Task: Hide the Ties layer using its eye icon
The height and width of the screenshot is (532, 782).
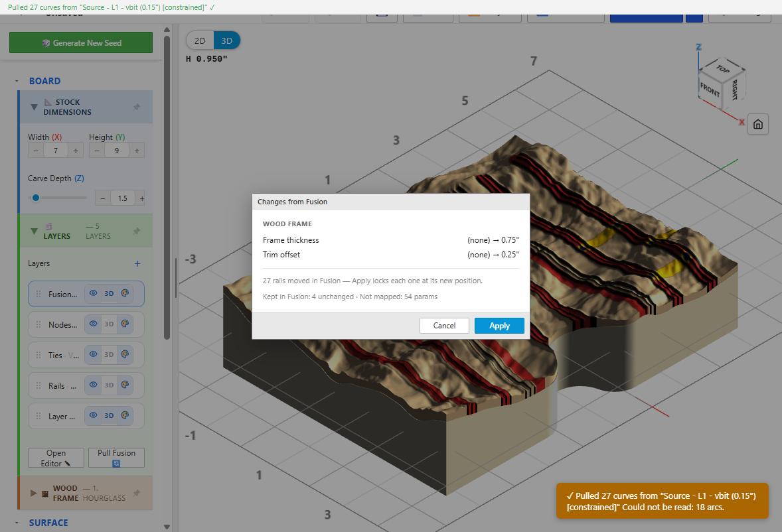Action: [93, 354]
